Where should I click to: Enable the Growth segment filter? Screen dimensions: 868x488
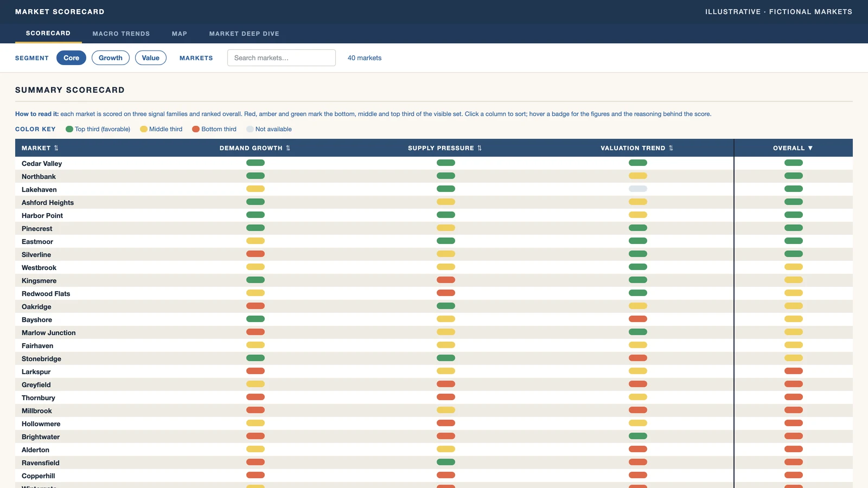[111, 58]
